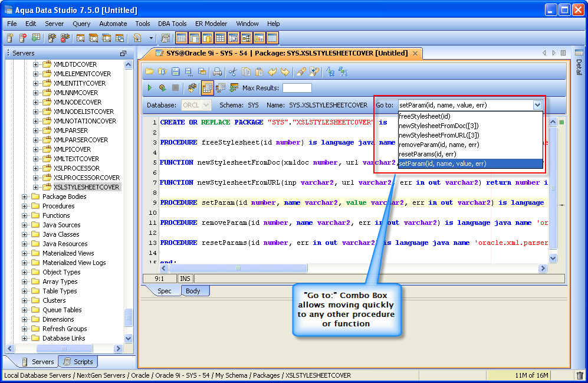Click the Remove Server icon with red minus
The image size is (588, 383).
point(23,38)
